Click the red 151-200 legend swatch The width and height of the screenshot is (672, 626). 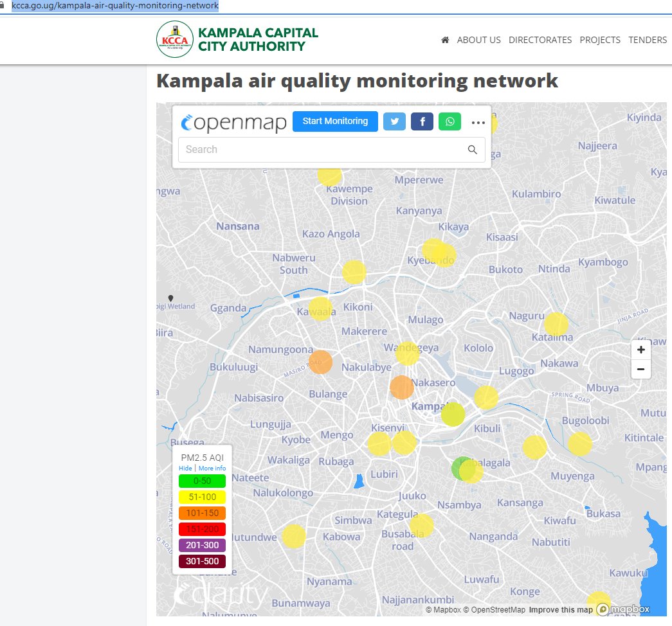point(203,529)
